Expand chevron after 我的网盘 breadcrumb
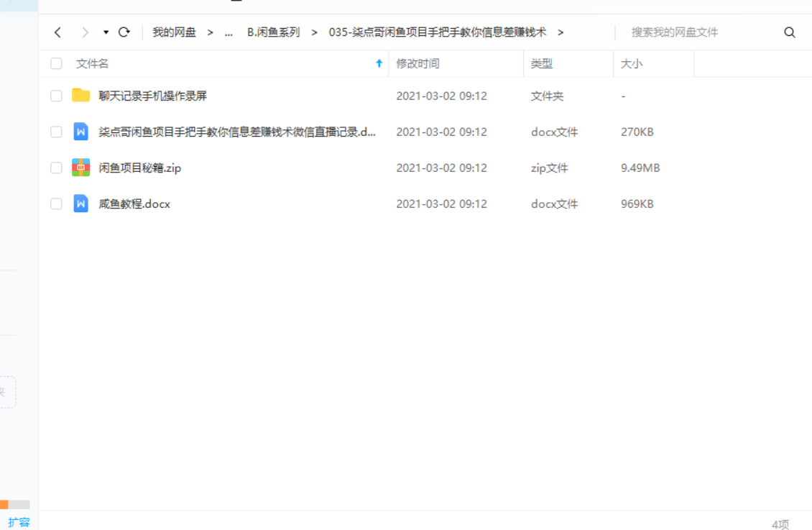Image resolution: width=812 pixels, height=530 pixels. pyautogui.click(x=211, y=32)
